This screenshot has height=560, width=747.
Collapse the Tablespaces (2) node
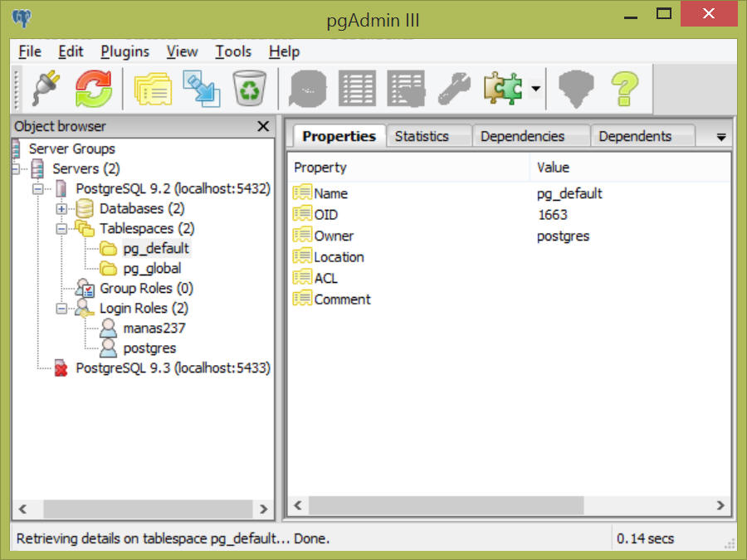click(61, 229)
